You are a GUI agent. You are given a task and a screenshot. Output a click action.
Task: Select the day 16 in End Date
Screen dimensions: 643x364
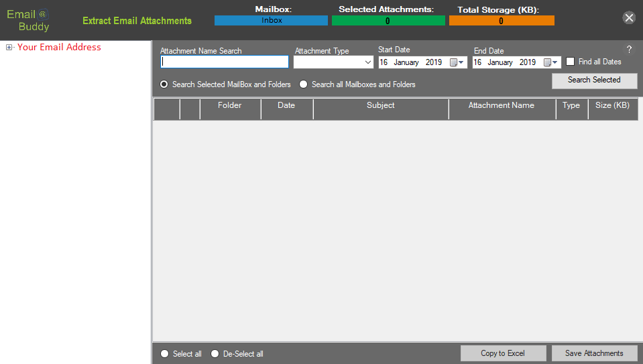pyautogui.click(x=478, y=62)
